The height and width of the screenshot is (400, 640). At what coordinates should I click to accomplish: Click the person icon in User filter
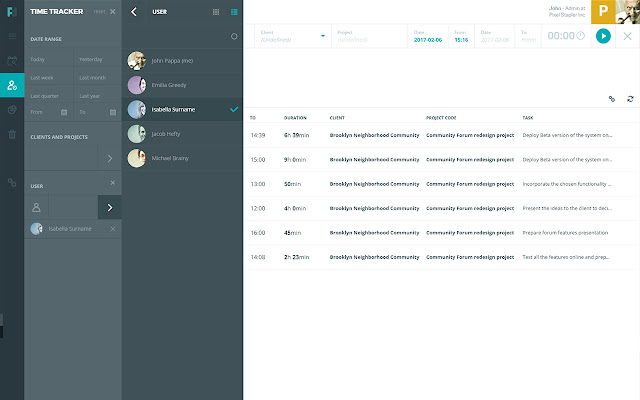(x=36, y=207)
